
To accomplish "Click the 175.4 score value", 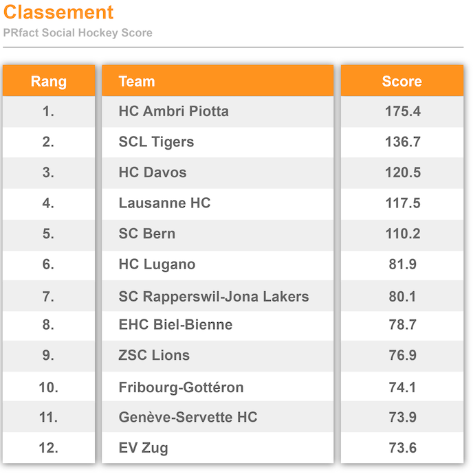I will (402, 111).
